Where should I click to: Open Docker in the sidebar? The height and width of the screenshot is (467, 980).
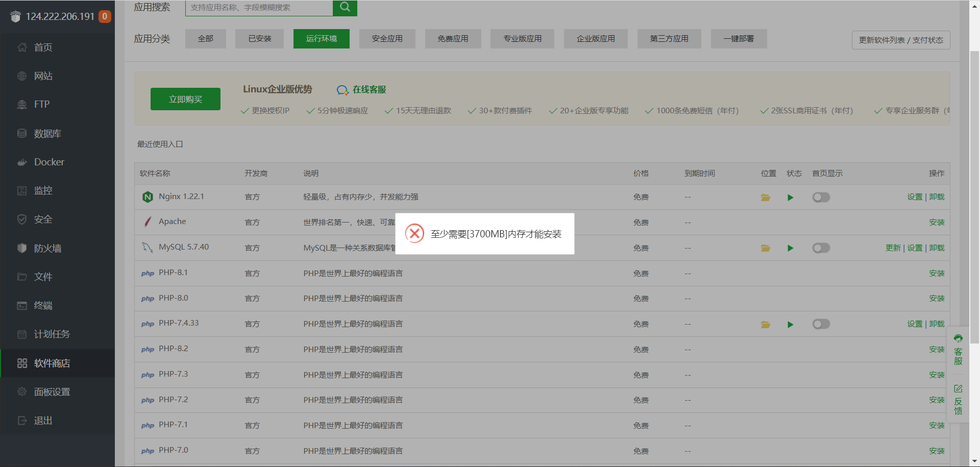(x=49, y=162)
